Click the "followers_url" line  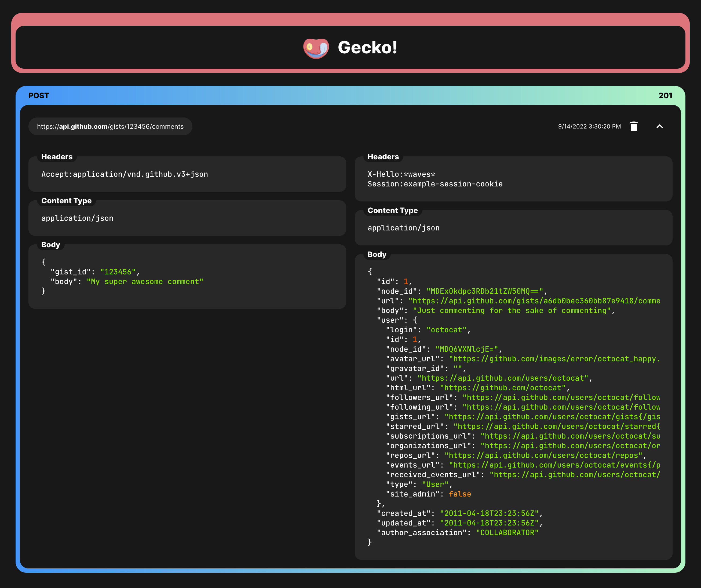point(523,398)
